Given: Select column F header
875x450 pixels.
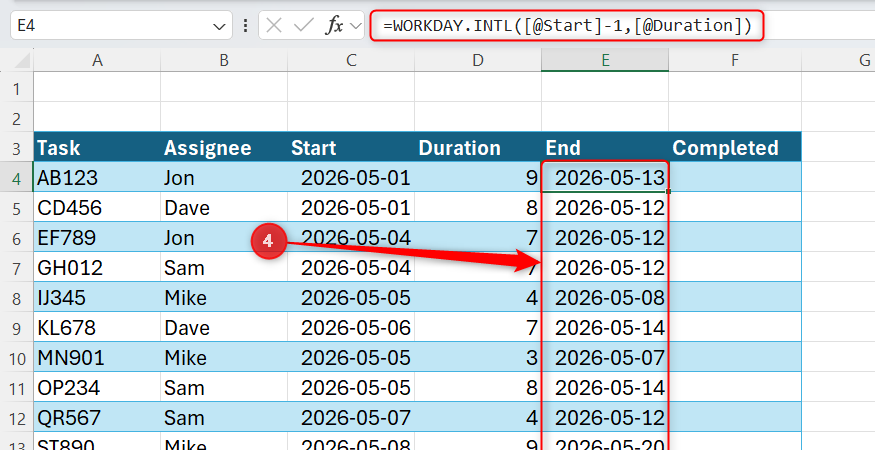Looking at the screenshot, I should coord(735,60).
